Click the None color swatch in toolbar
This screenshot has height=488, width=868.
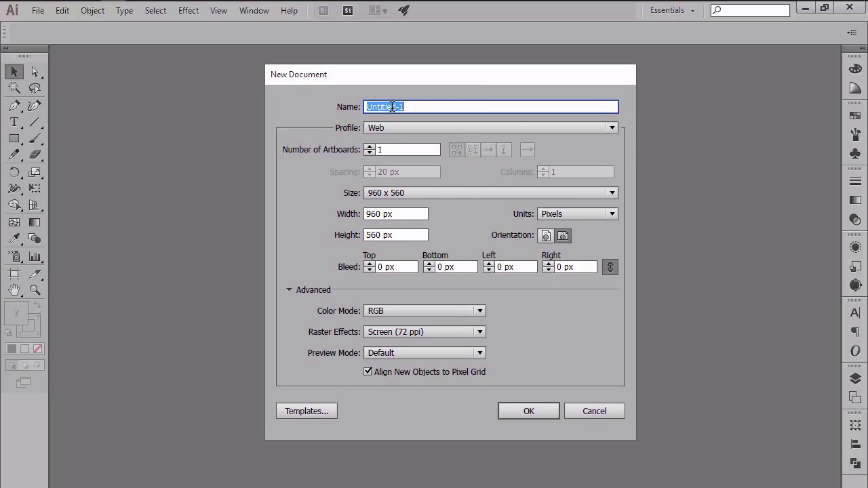click(x=37, y=349)
